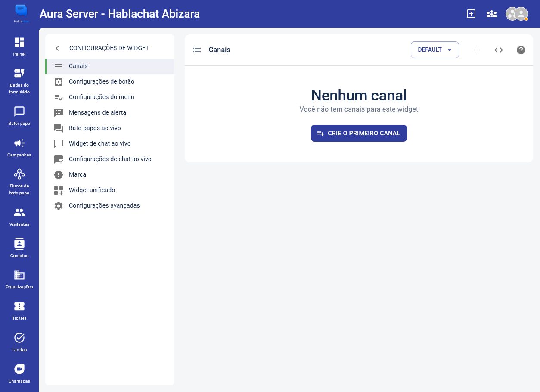Open the DEFAULT widget dropdown
540x392 pixels.
435,50
